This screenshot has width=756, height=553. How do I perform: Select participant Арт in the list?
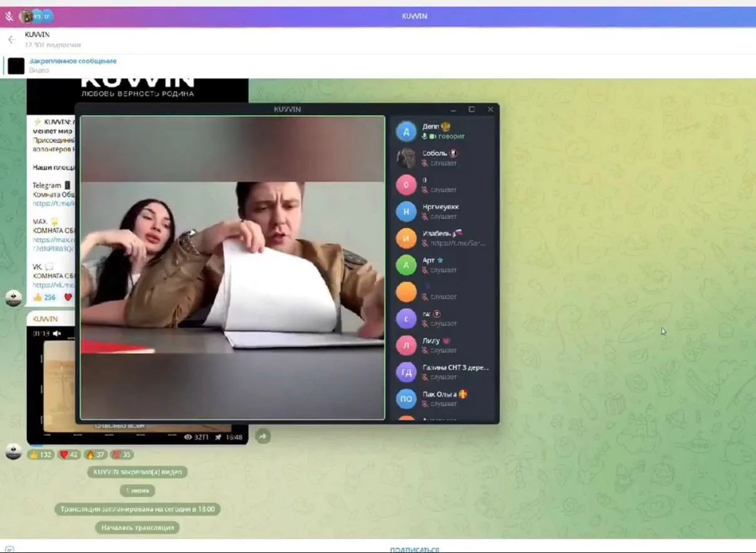coord(444,265)
